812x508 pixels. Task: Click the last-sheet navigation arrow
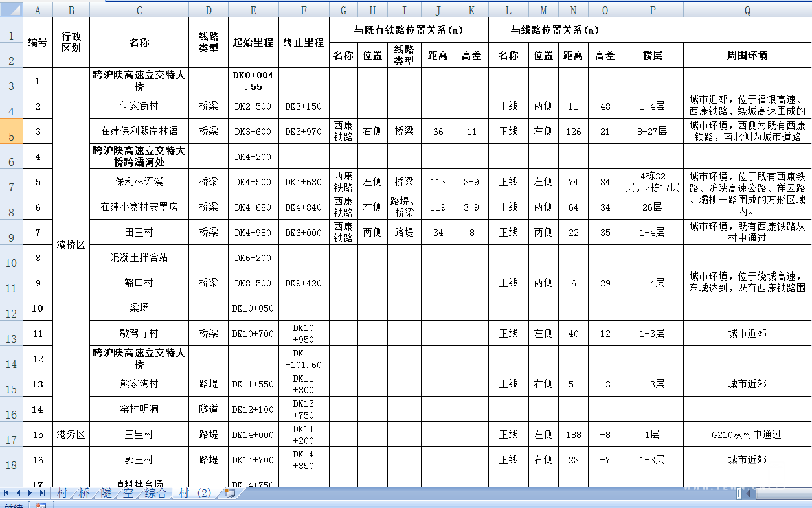coord(41,494)
